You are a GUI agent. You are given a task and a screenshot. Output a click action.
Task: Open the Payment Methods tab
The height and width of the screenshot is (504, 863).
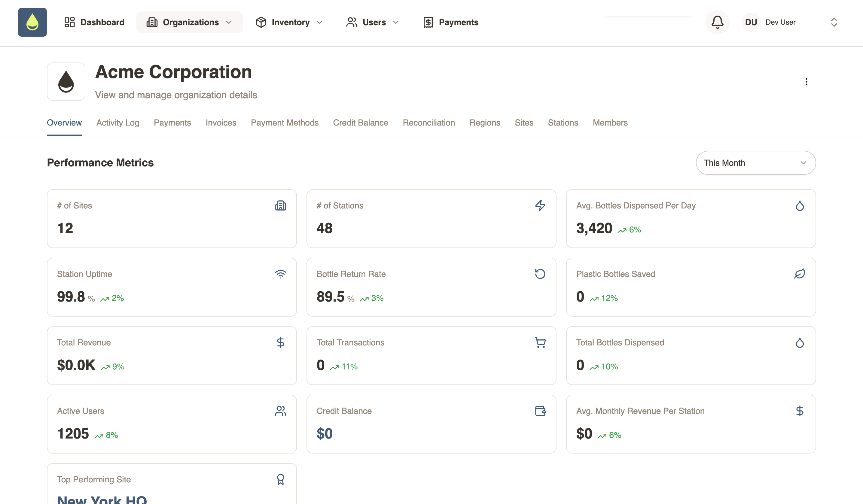285,123
